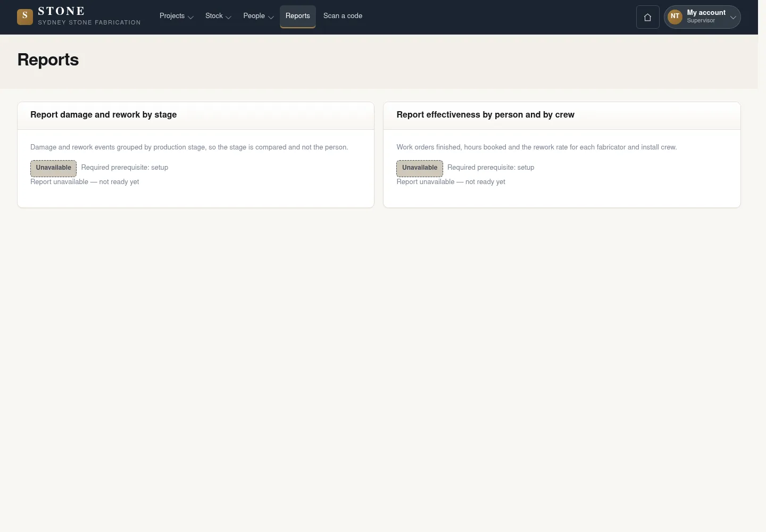Click the work orders finished description text
Screen dimensions: 766x532
[537, 147]
